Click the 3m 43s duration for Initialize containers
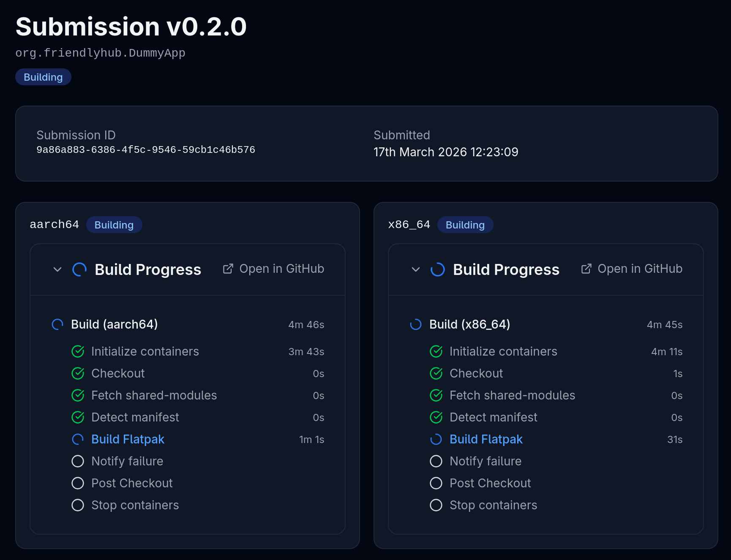The height and width of the screenshot is (560, 731). 306,351
